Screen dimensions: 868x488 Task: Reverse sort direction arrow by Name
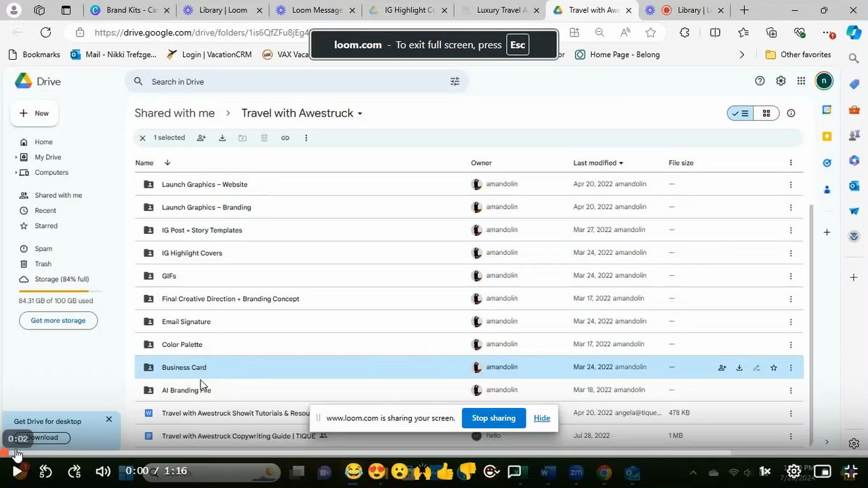click(167, 163)
